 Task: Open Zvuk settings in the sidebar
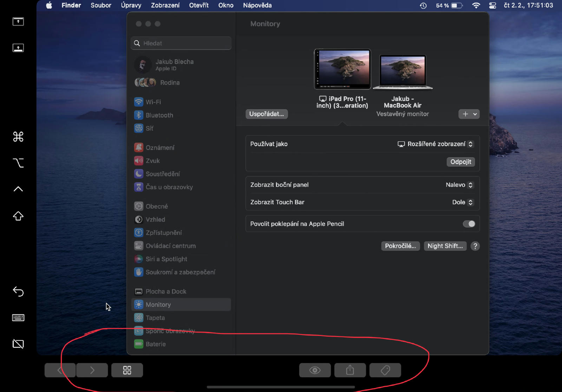(181, 161)
